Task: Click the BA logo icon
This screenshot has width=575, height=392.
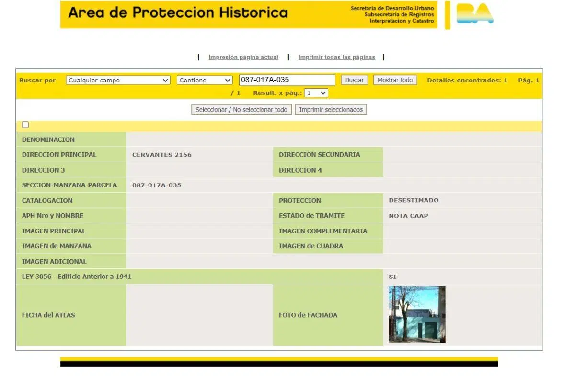Action: click(x=474, y=14)
